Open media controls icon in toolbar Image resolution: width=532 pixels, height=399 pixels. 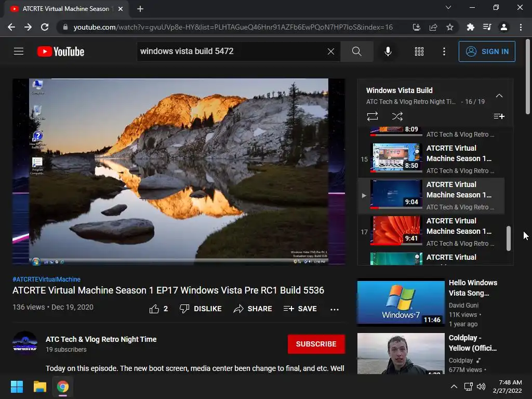pos(487,27)
